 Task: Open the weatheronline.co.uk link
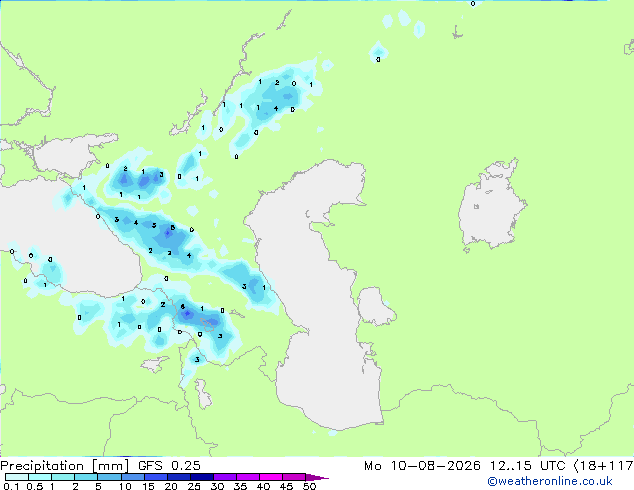(x=550, y=481)
